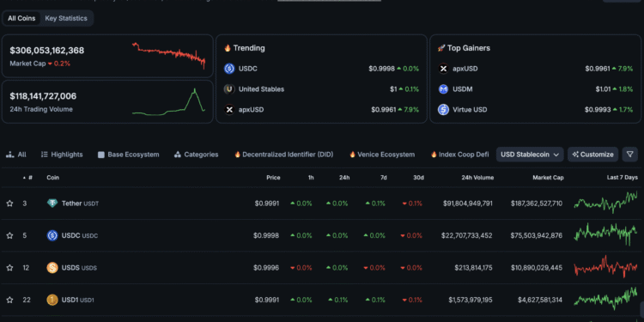Click the Market Cap trend chart
The height and width of the screenshot is (322, 644).
click(x=169, y=56)
